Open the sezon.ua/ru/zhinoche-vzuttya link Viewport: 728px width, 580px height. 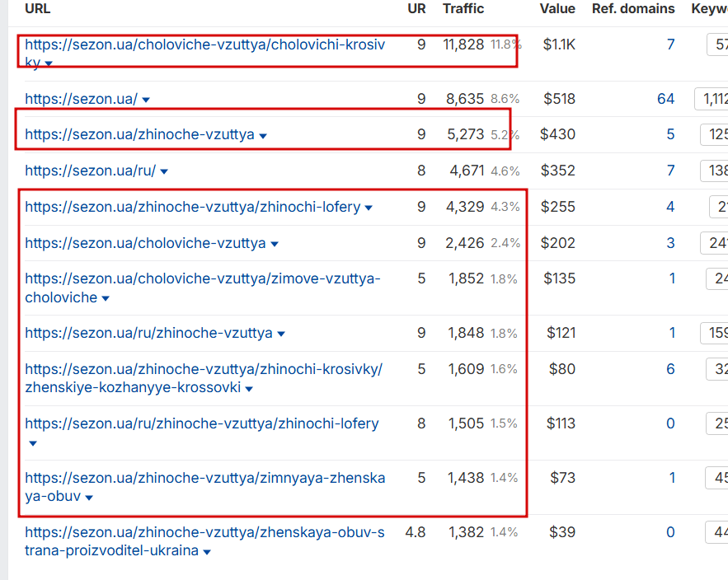coord(148,333)
